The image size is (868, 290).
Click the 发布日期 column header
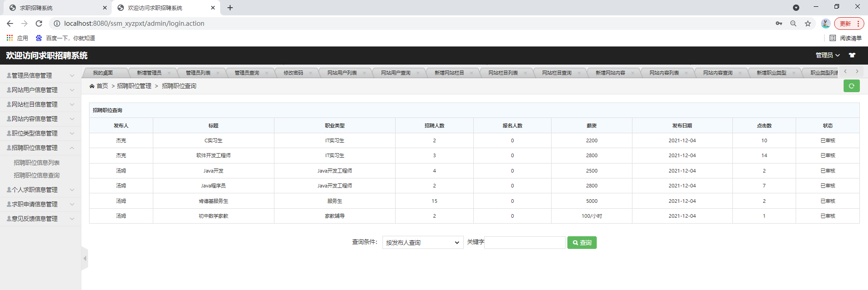coord(682,126)
